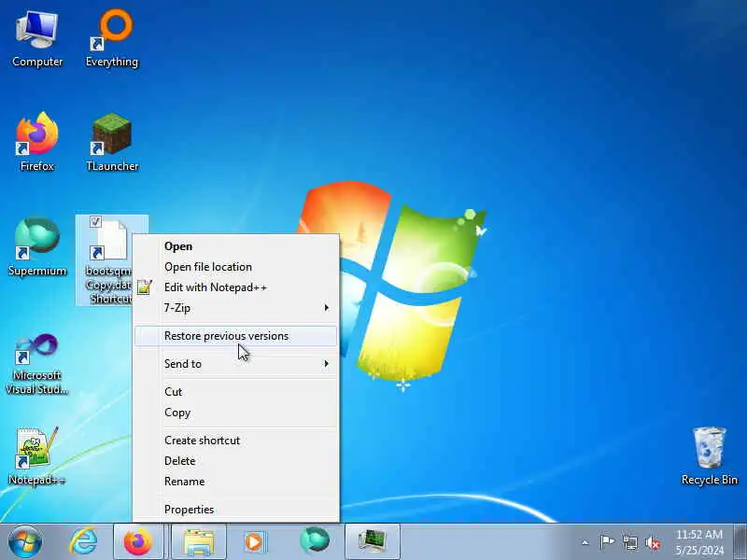Launch Windows Media Player from taskbar
The height and width of the screenshot is (560, 747).
tap(254, 542)
